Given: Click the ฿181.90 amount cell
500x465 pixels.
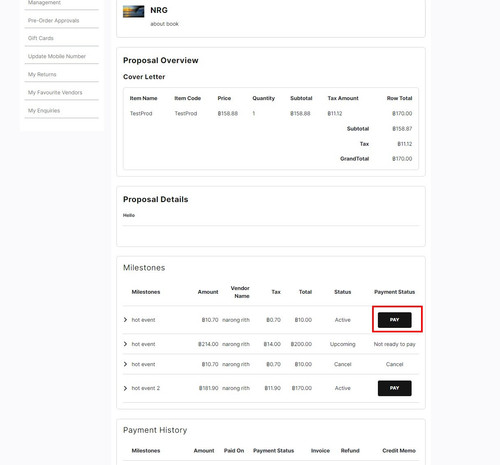Looking at the screenshot, I should point(208,388).
